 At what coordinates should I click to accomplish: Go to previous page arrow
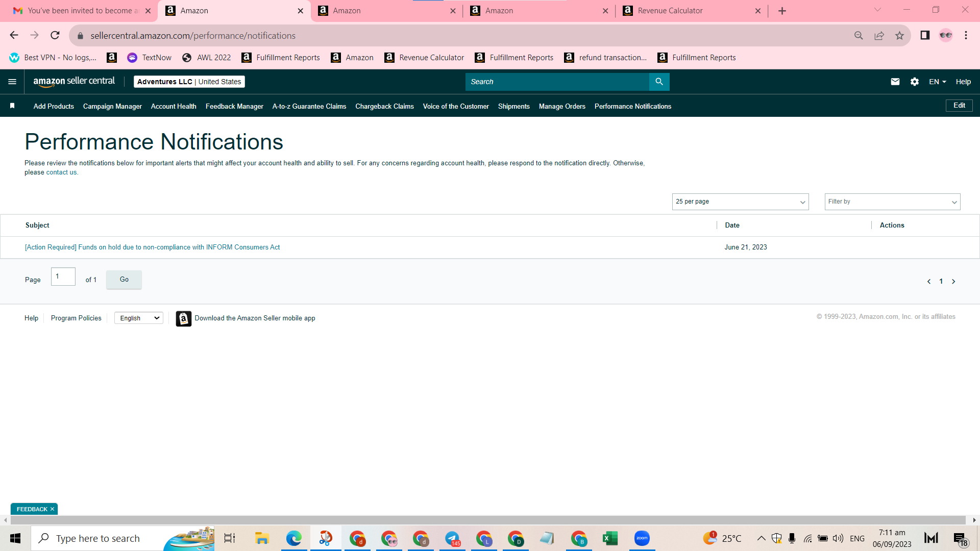(x=928, y=281)
